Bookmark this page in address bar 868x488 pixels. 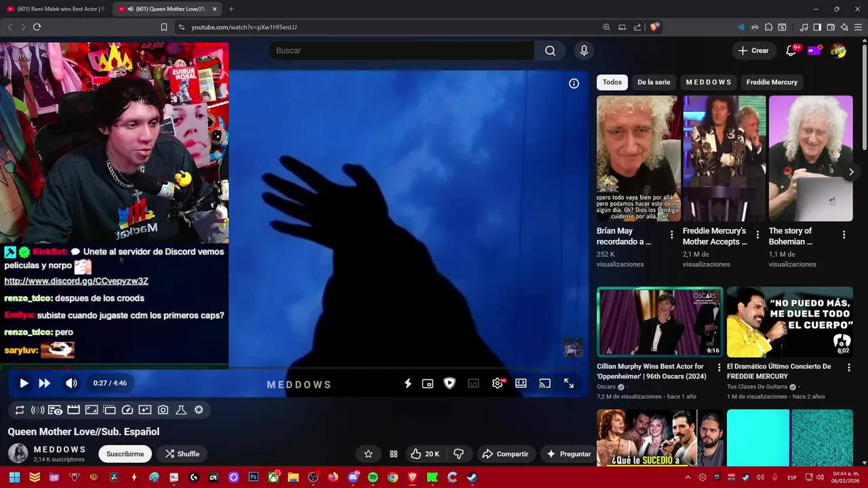point(164,27)
